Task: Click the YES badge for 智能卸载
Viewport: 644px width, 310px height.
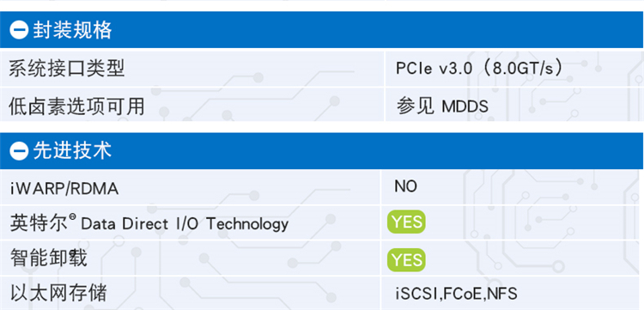Action: click(x=406, y=260)
